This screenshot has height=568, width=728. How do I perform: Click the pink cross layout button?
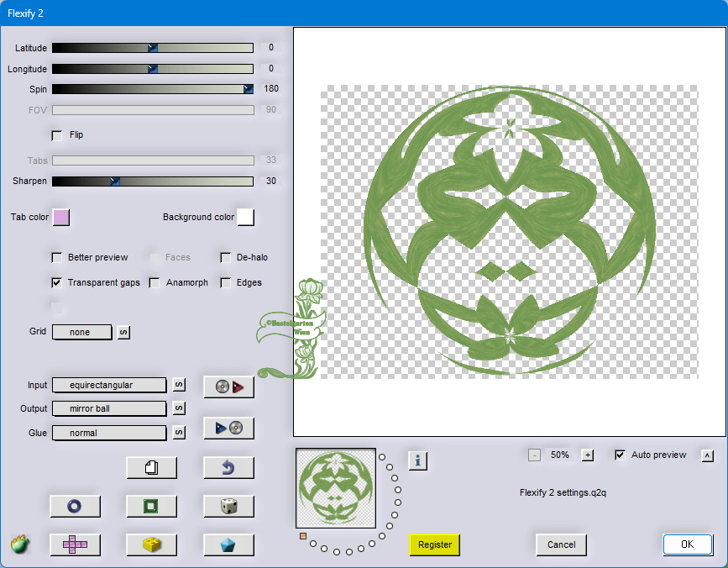(75, 544)
